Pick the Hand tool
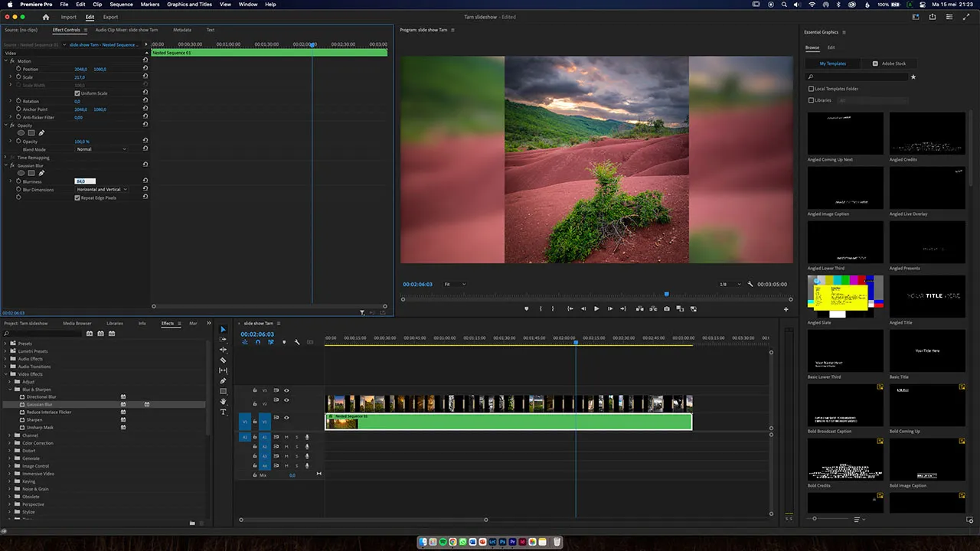The image size is (980, 551). point(223,401)
